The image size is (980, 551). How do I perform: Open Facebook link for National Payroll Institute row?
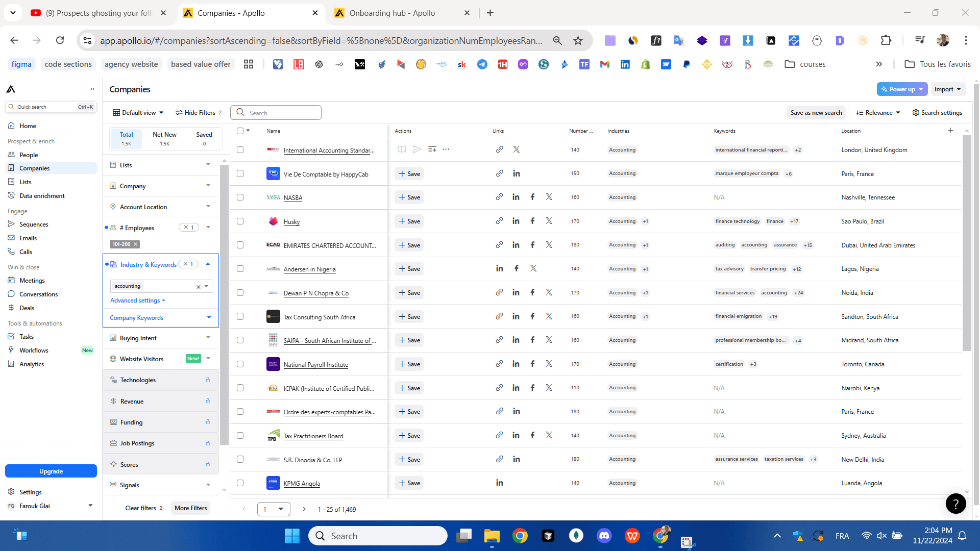(532, 364)
